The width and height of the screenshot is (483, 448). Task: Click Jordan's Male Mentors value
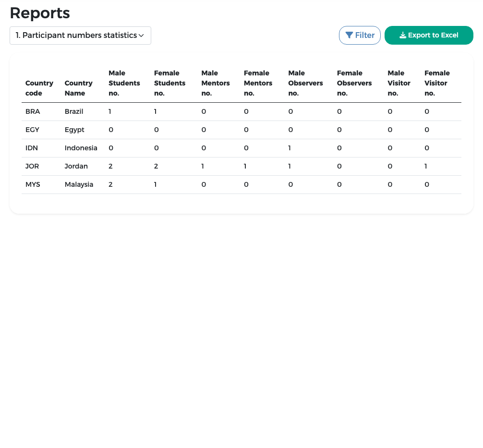click(203, 166)
